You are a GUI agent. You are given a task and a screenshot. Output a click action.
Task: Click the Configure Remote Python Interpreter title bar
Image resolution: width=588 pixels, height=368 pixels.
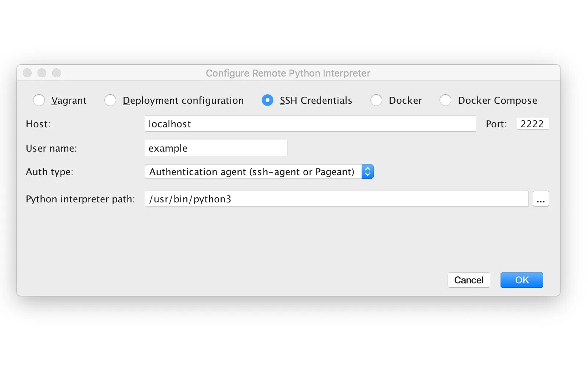click(288, 73)
